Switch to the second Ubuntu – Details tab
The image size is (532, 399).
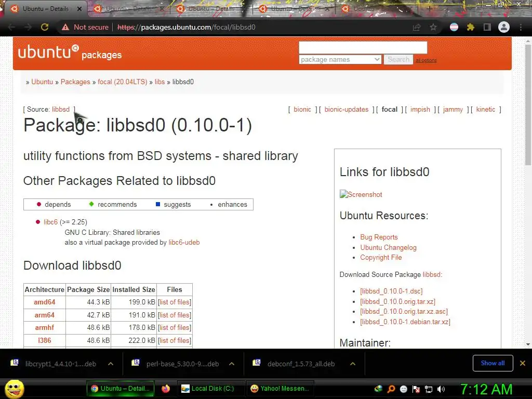click(x=127, y=9)
